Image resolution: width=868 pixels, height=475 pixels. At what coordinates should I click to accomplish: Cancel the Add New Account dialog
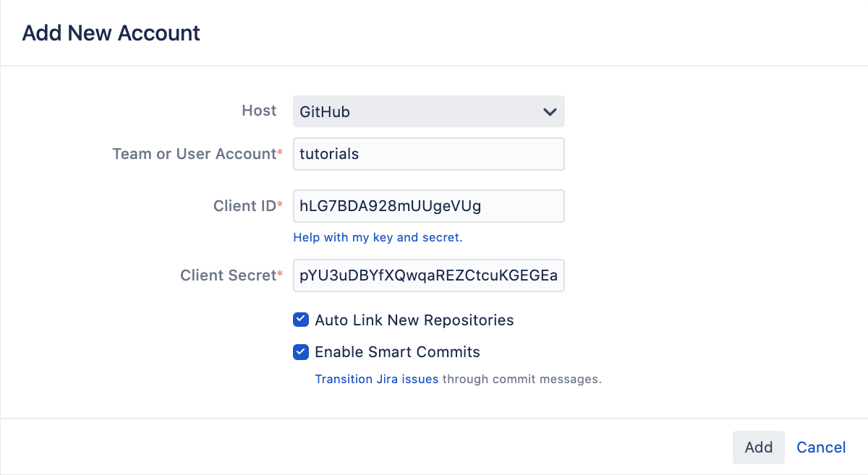pyautogui.click(x=821, y=448)
